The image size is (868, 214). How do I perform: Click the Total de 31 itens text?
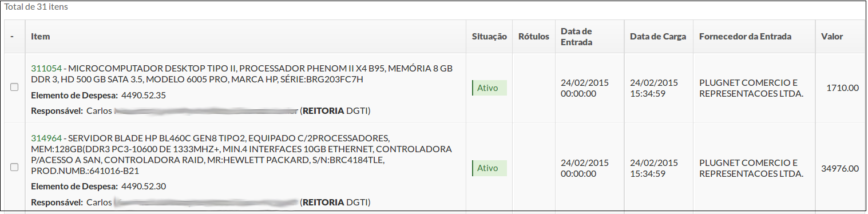pos(36,8)
